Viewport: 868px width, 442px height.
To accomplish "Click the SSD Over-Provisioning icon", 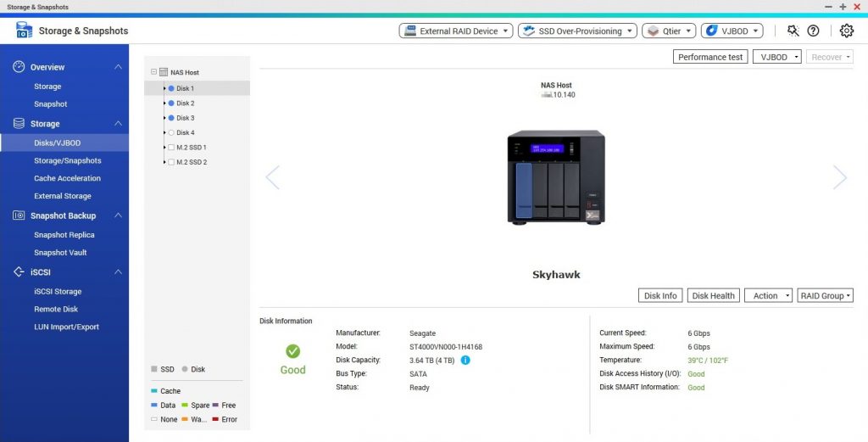I will pyautogui.click(x=529, y=31).
